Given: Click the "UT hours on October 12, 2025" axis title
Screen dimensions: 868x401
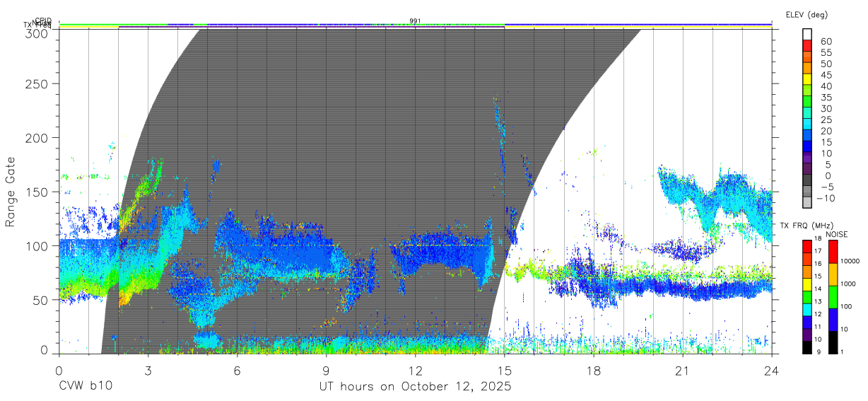Looking at the screenshot, I should coord(415,387).
